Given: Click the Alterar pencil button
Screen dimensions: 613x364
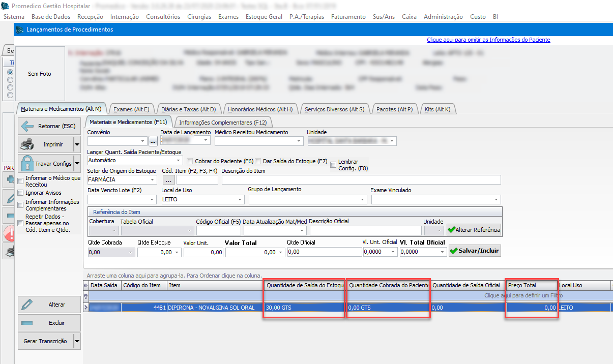Looking at the screenshot, I should [x=49, y=305].
